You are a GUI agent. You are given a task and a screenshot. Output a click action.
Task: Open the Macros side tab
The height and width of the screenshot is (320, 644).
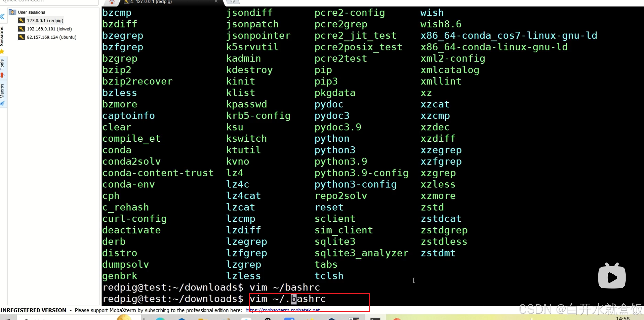[x=2, y=91]
